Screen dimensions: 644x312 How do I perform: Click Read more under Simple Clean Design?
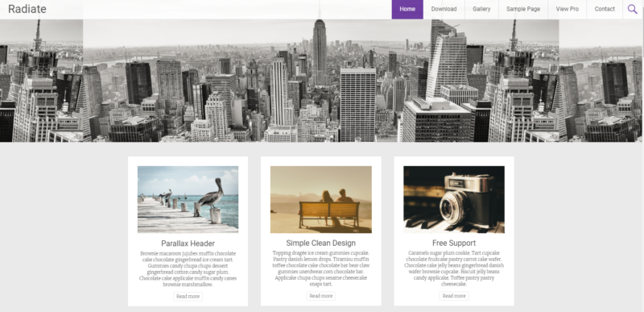(320, 296)
